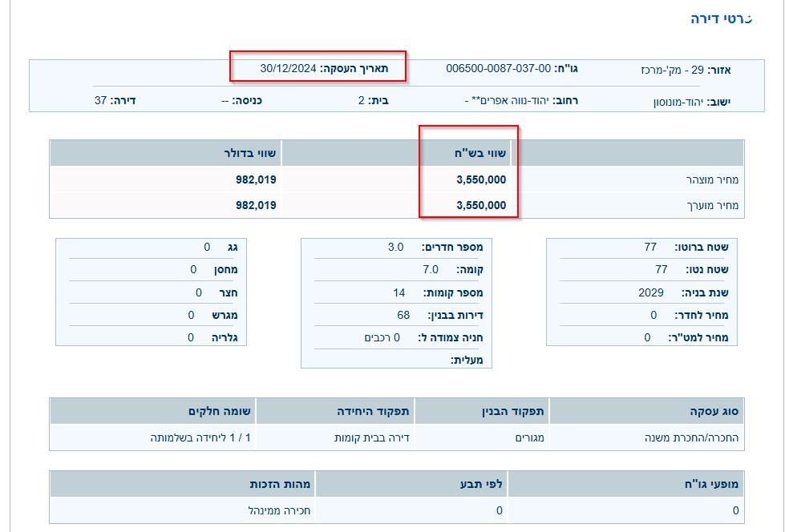785x532 pixels.
Task: Click the label 'מחסן'
Action: pos(226,269)
